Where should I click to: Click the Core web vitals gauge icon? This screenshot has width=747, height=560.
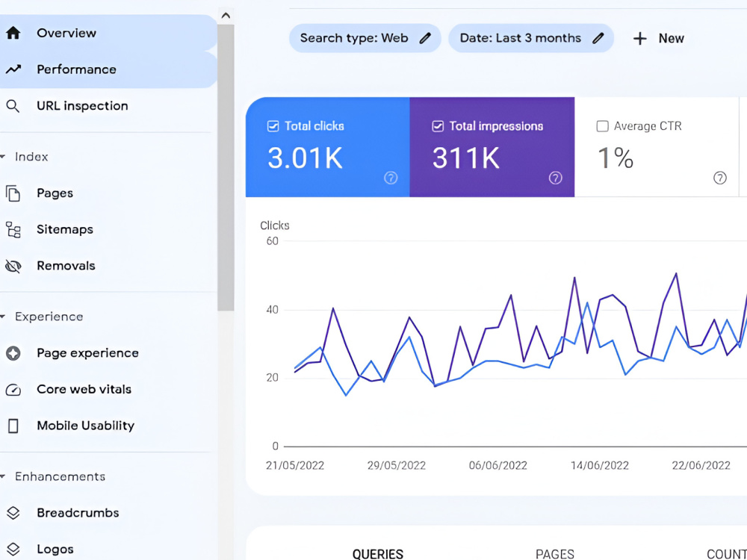13,390
